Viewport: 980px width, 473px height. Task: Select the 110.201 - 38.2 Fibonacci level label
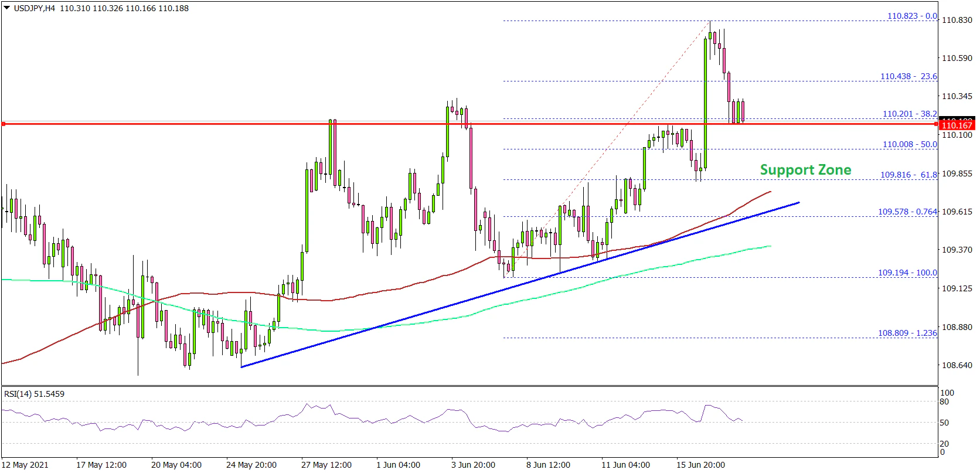(x=909, y=114)
